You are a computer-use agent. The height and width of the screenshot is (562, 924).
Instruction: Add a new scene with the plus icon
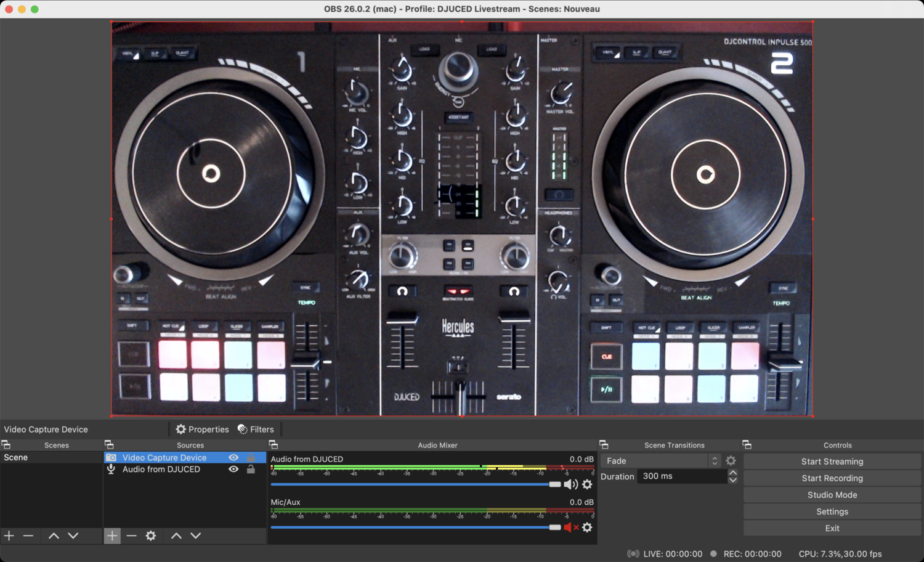9,536
